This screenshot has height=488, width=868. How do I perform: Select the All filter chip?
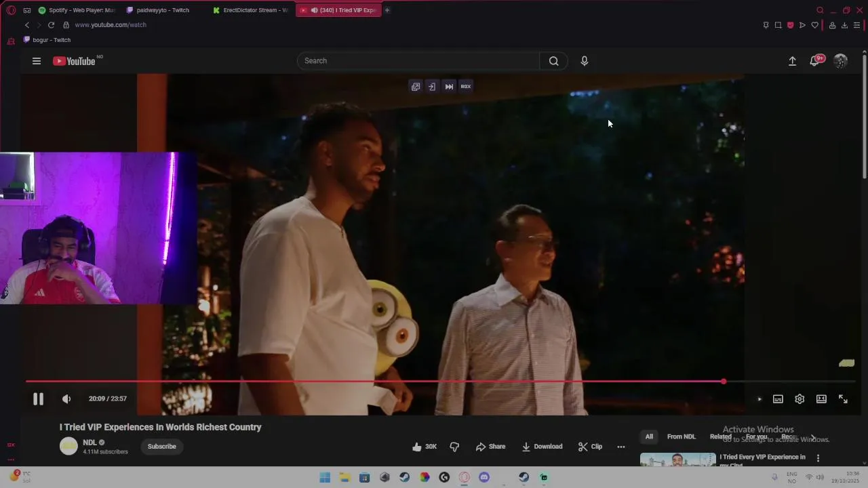click(649, 437)
